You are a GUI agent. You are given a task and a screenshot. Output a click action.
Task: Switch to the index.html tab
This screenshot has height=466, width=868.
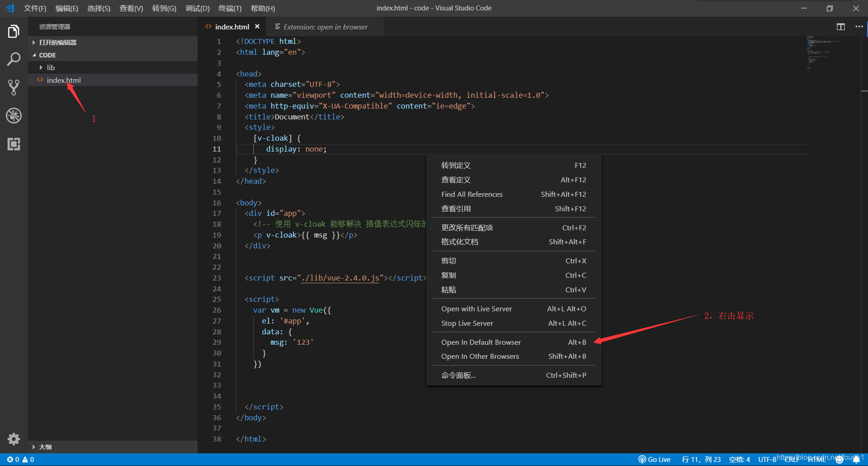click(x=232, y=27)
